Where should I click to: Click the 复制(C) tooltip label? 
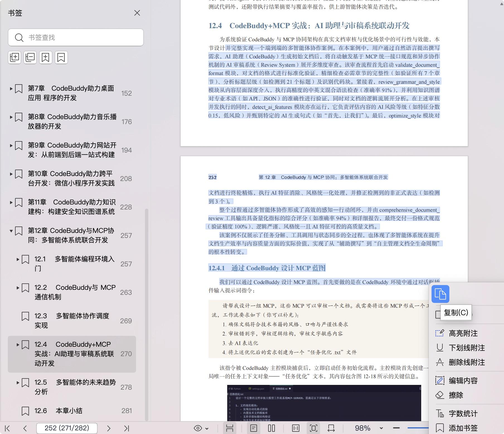point(456,313)
